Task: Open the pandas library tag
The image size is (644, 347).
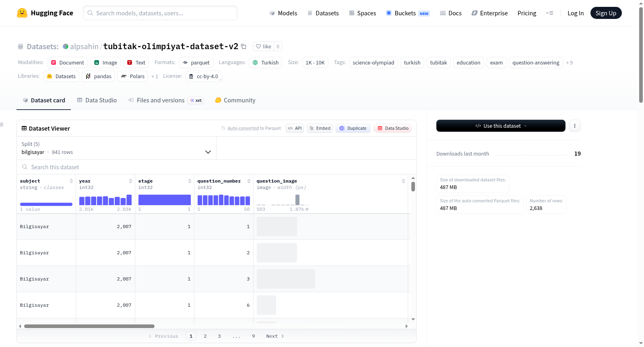Action: coord(99,76)
